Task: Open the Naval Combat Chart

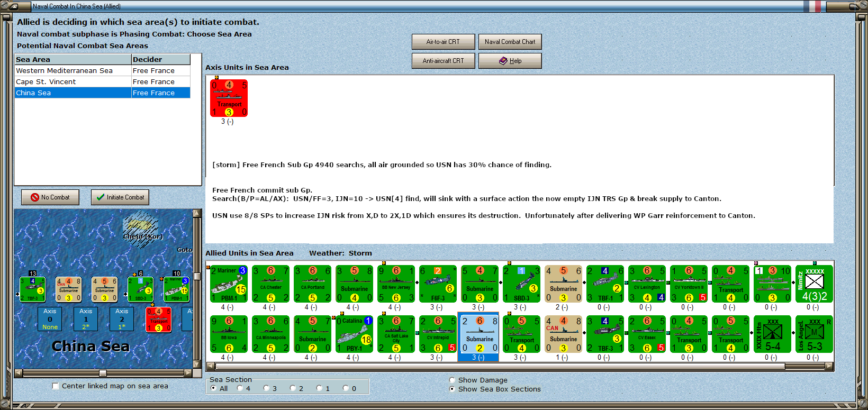Action: (510, 42)
